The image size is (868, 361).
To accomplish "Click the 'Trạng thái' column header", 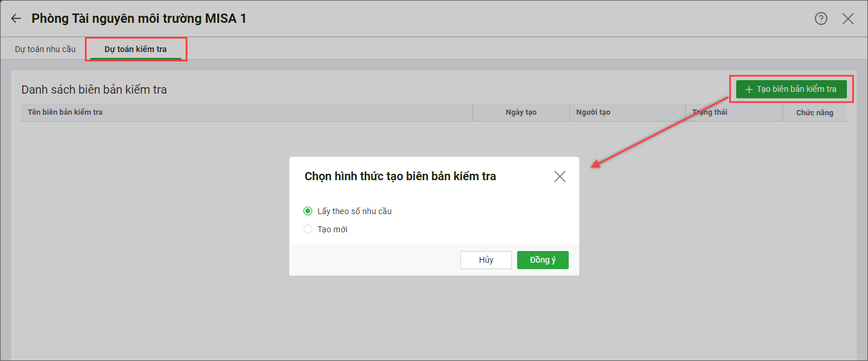I will pos(709,112).
